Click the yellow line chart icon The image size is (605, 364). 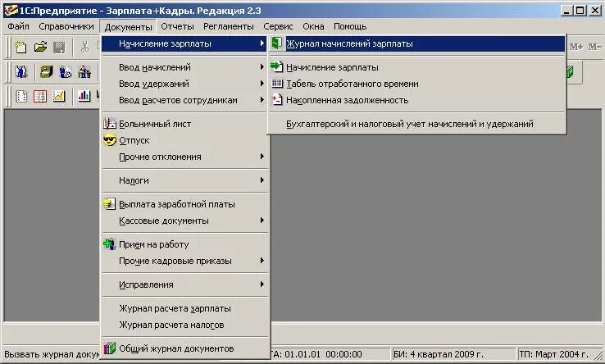[x=59, y=96]
